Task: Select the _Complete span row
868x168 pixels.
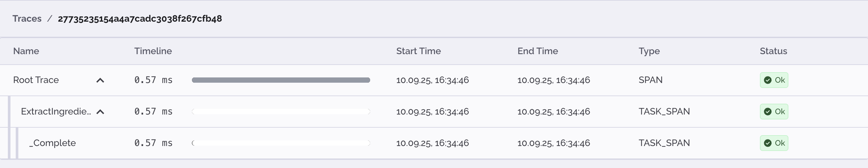Action: (52, 143)
